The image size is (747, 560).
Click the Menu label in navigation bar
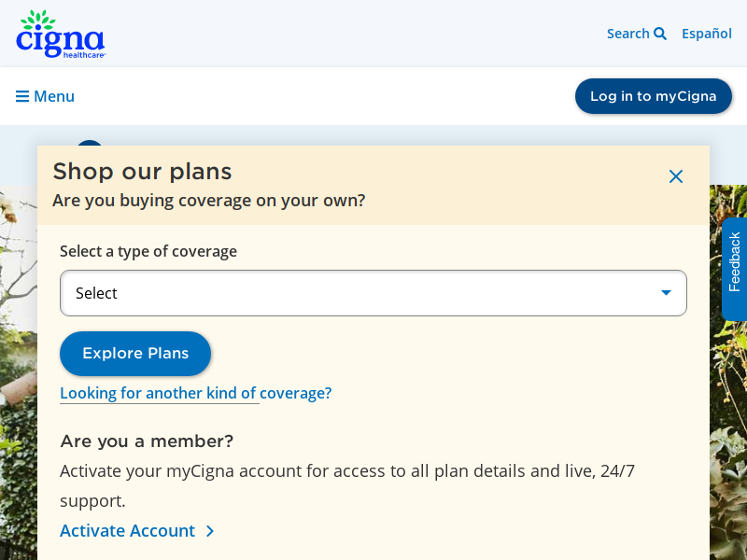coord(54,96)
